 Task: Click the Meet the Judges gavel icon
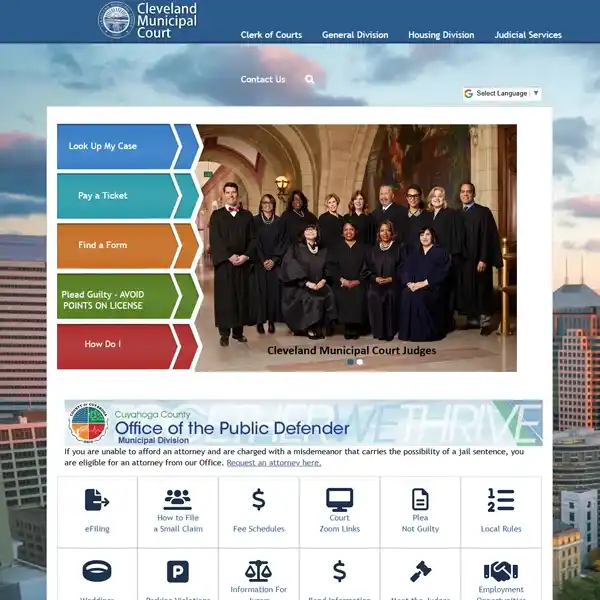pyautogui.click(x=421, y=571)
